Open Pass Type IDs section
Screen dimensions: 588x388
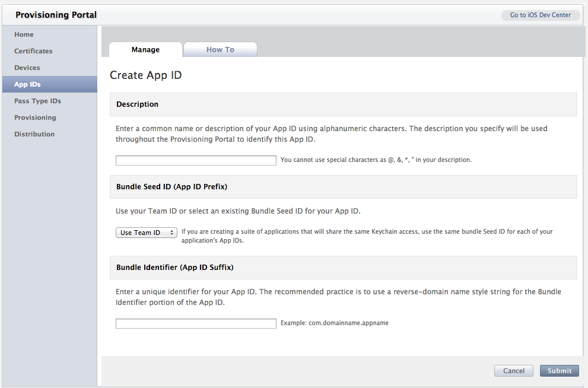point(37,101)
